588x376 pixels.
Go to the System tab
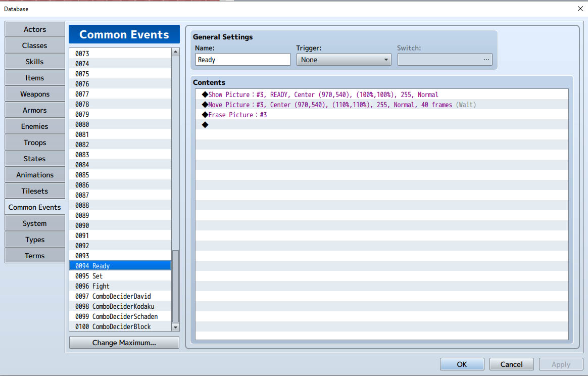[x=34, y=223]
